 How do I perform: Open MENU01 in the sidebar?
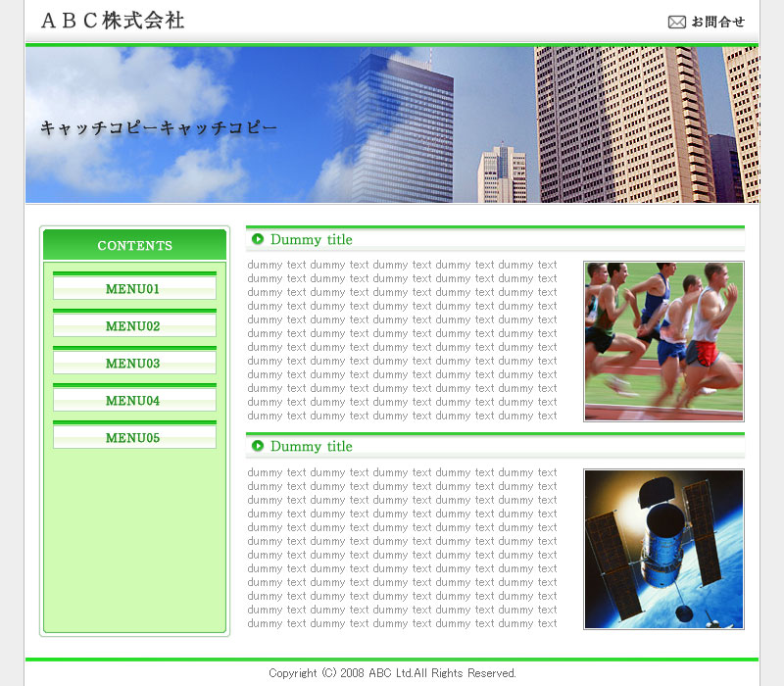click(x=134, y=286)
